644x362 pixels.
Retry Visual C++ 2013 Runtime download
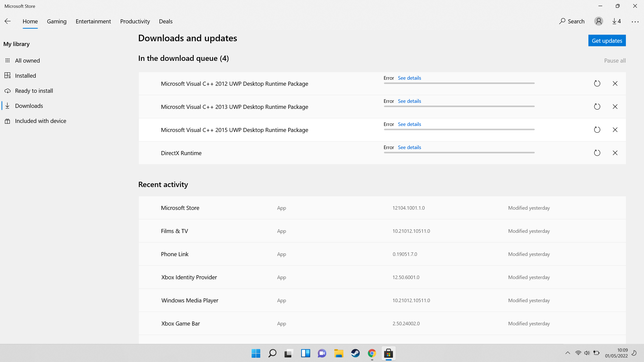click(597, 107)
